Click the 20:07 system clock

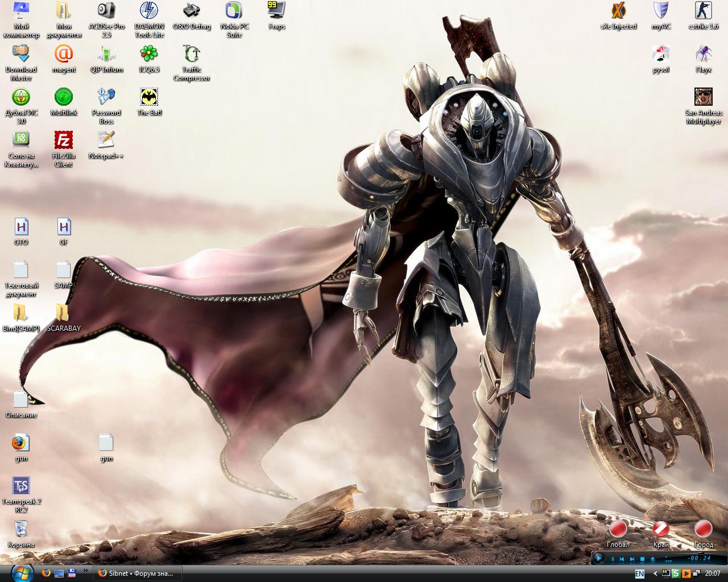(713, 573)
